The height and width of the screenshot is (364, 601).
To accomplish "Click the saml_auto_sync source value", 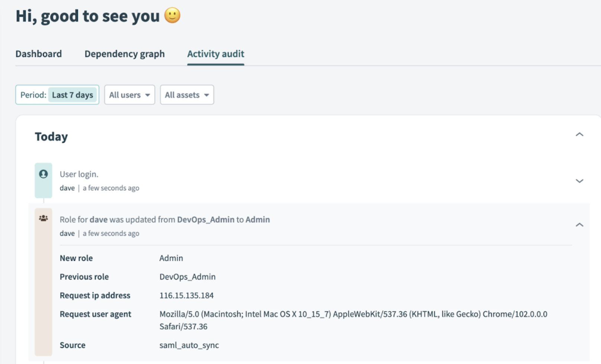I will point(189,345).
